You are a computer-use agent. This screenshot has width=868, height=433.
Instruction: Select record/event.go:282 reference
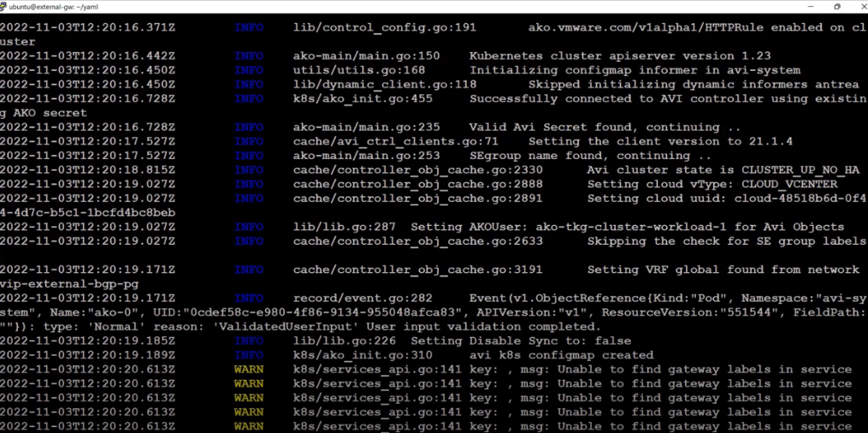tap(363, 299)
